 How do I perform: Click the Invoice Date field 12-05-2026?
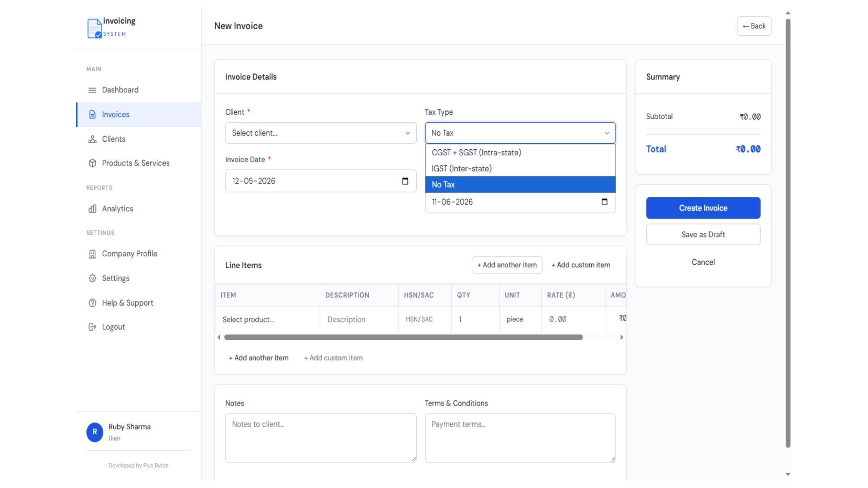point(321,181)
